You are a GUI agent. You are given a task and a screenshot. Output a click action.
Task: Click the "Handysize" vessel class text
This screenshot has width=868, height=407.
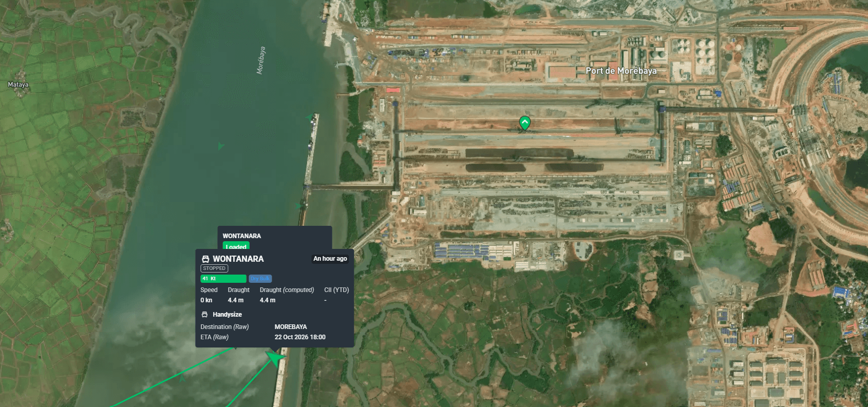227,315
